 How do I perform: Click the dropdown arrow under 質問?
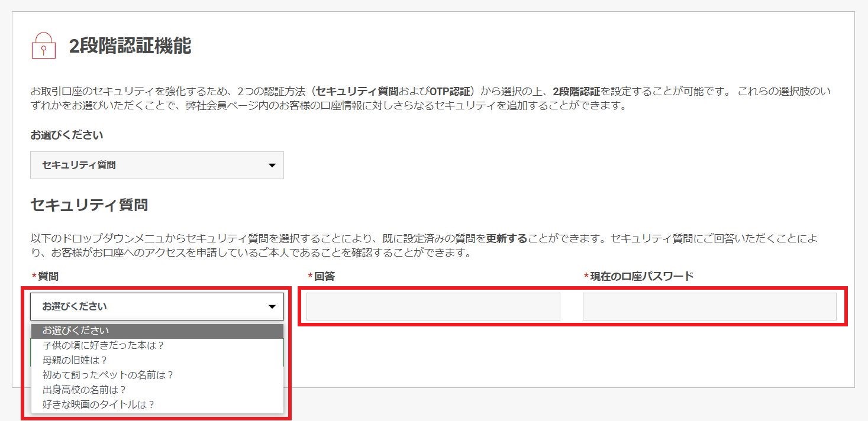tap(272, 306)
